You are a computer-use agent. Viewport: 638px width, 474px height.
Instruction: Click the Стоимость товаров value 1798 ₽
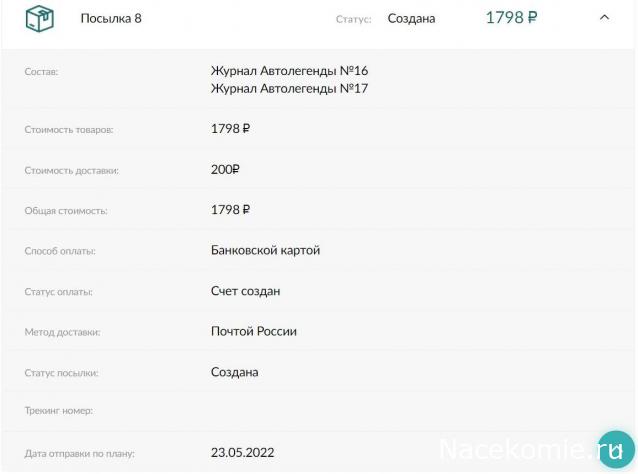point(230,128)
